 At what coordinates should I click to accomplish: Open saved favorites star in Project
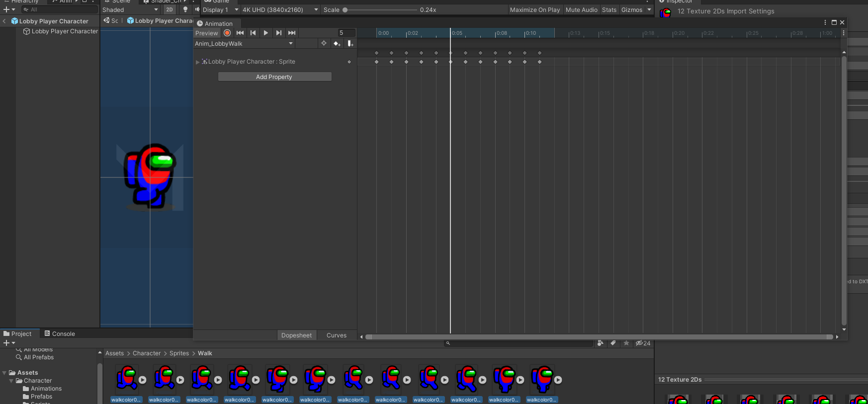(626, 343)
